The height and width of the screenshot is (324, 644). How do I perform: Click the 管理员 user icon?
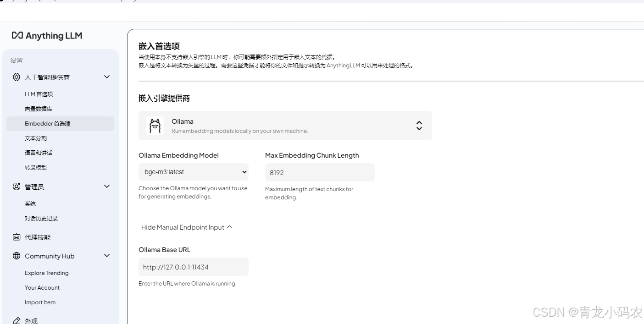point(17,187)
